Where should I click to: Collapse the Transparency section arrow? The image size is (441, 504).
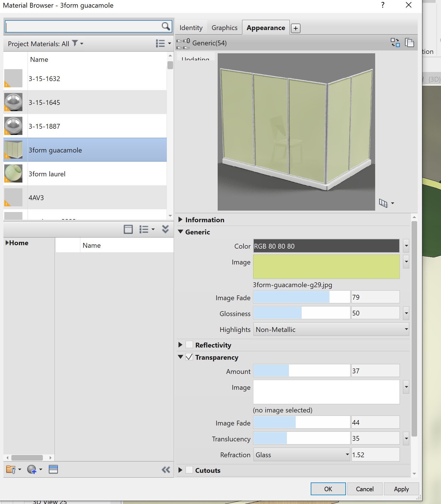(x=180, y=357)
